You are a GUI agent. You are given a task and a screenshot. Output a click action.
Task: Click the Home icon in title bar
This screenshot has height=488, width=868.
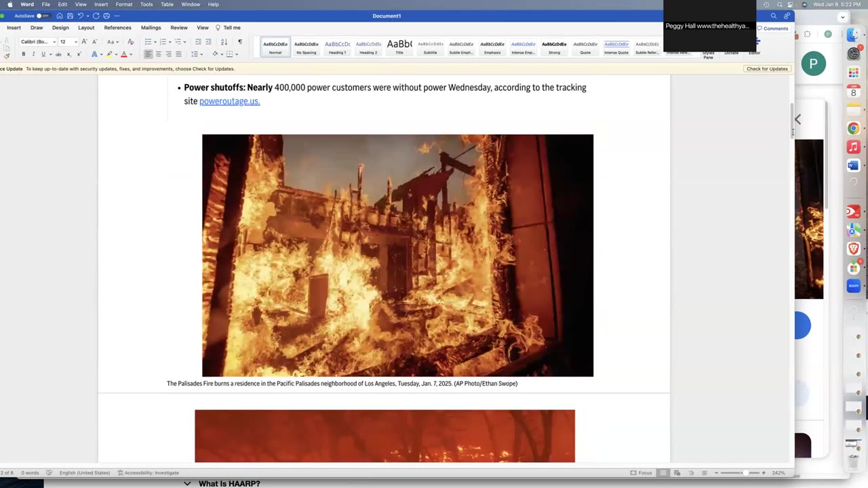[60, 16]
